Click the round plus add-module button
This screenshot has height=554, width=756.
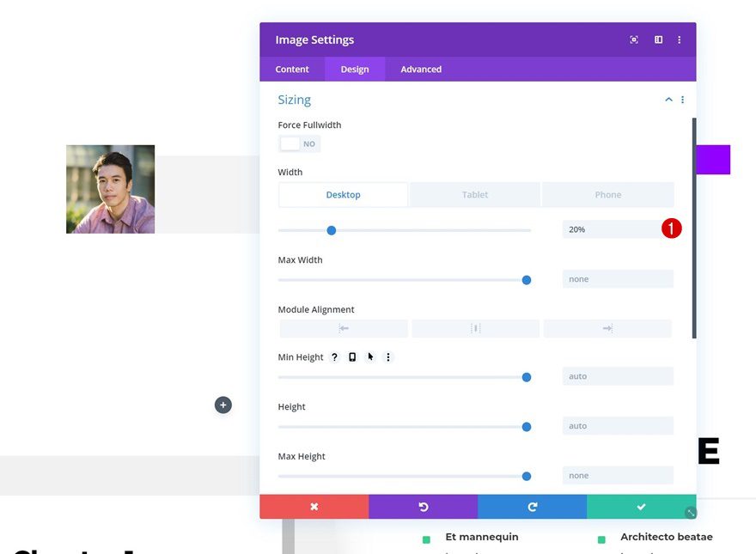[x=223, y=405]
